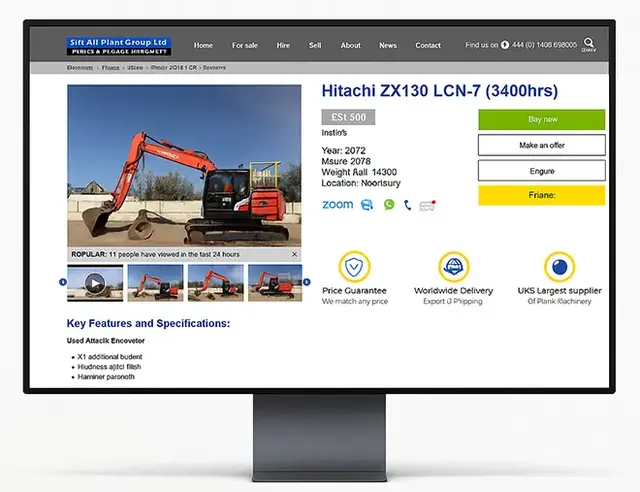Open the About menu item

tap(351, 45)
